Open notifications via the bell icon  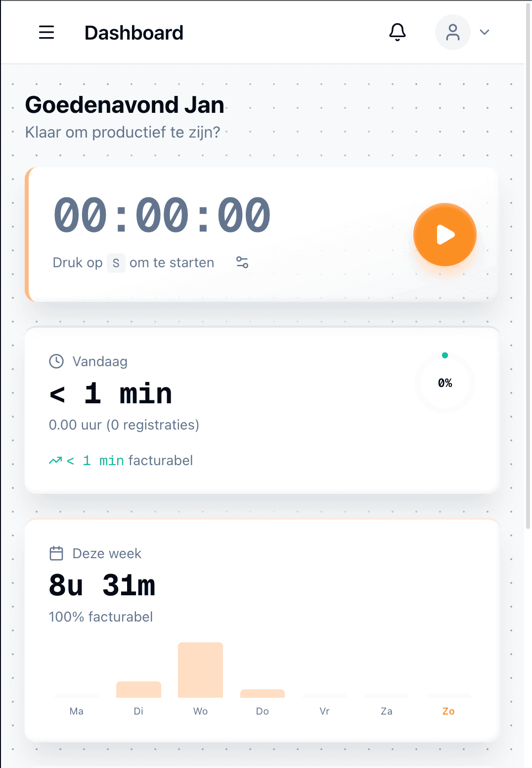(x=397, y=32)
